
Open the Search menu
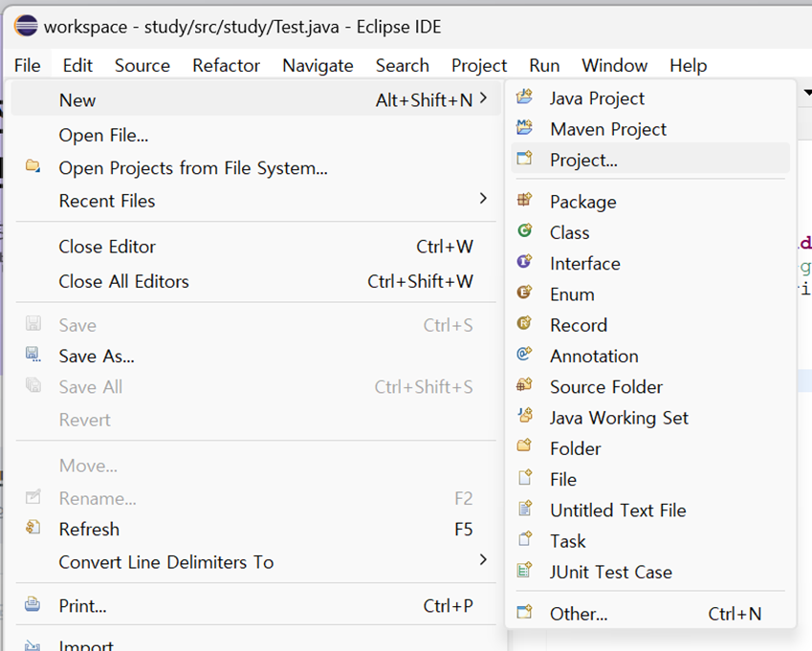[x=403, y=65]
